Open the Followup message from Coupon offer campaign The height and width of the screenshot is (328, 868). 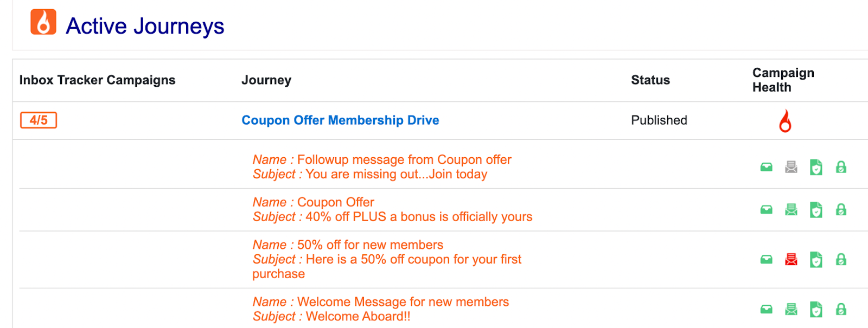(382, 160)
